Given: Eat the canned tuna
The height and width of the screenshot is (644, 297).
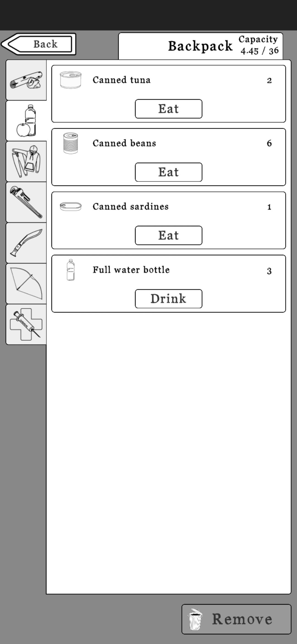Looking at the screenshot, I should pos(168,109).
